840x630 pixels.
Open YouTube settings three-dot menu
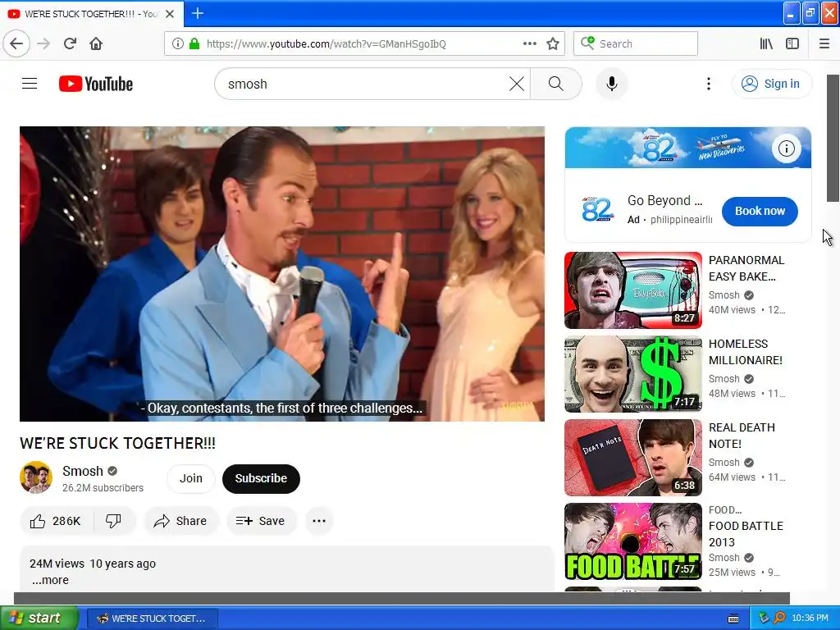pos(708,84)
